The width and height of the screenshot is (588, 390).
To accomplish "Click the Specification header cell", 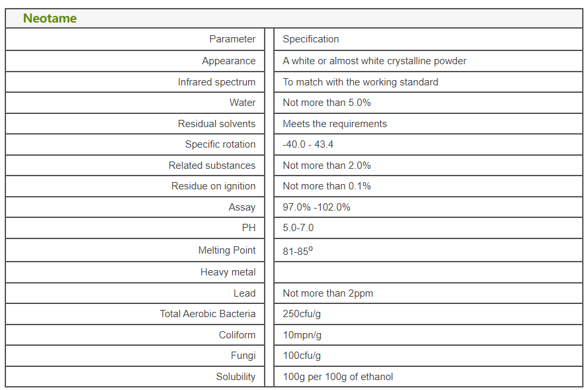I will [311, 39].
